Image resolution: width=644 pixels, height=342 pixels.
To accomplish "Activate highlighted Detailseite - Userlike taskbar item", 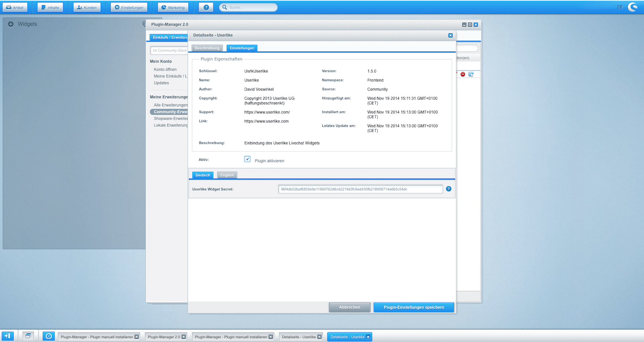I will 348,337.
